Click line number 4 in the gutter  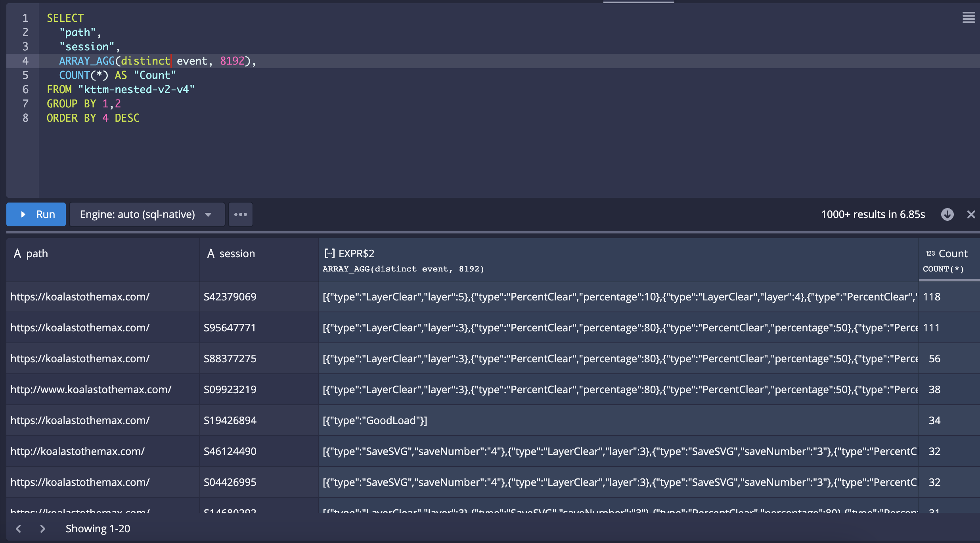[25, 61]
